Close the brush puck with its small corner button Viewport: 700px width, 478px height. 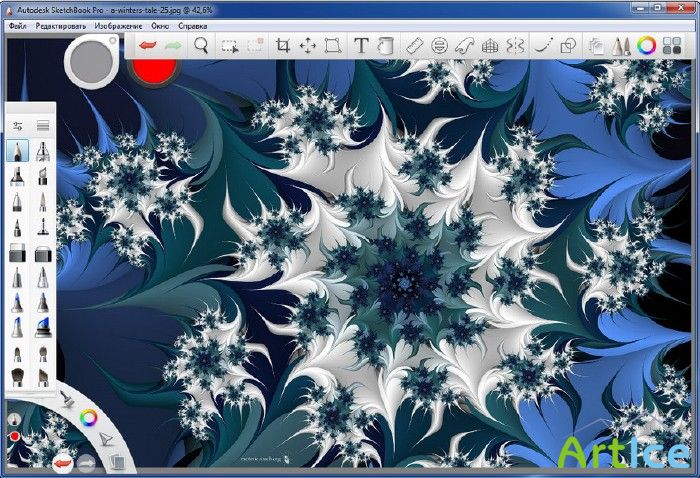112,41
